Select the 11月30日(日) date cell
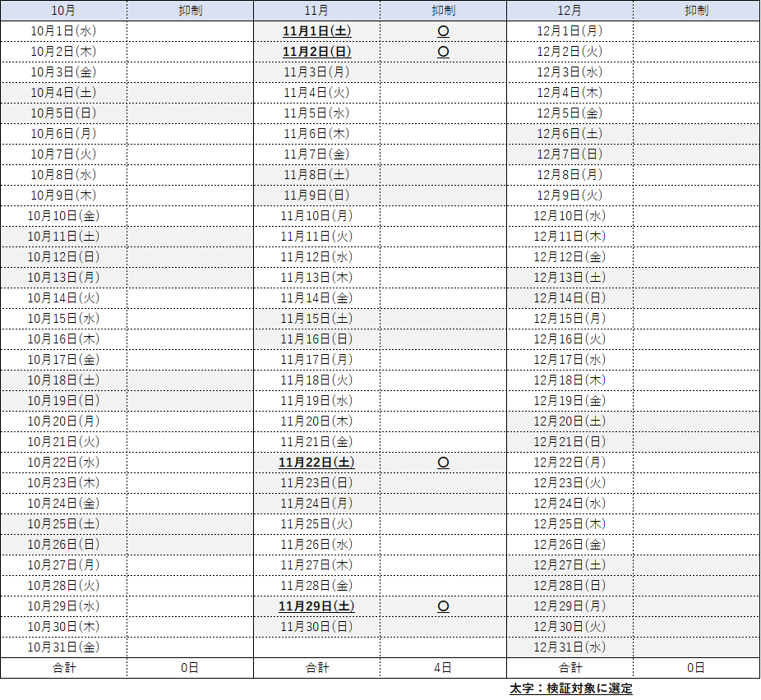Screen dimensions: 761x700 tap(316, 627)
